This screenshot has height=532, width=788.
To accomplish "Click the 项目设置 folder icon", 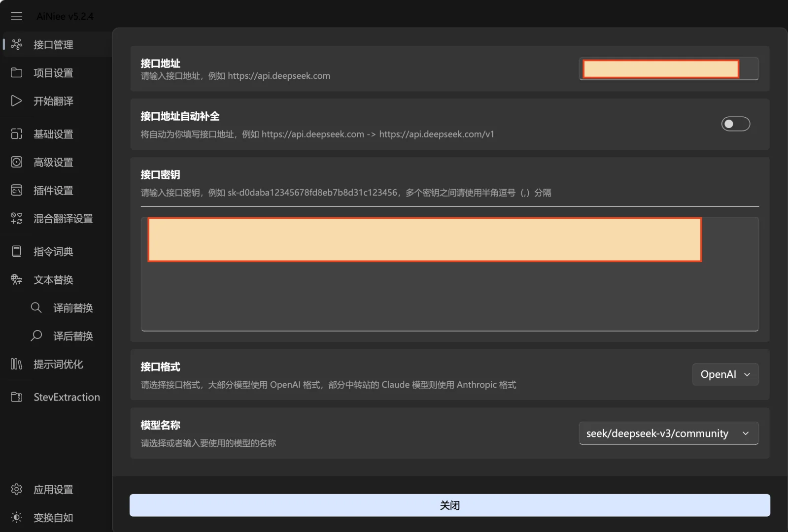I will click(17, 72).
